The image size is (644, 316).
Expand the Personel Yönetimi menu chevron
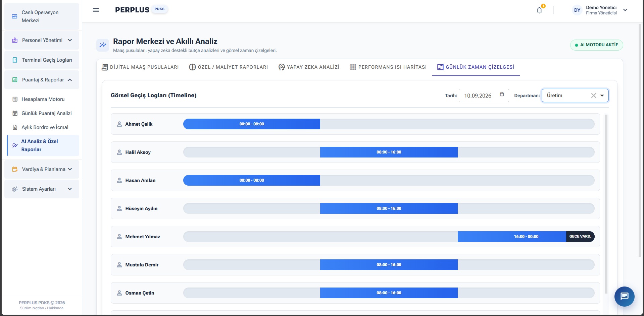[70, 40]
